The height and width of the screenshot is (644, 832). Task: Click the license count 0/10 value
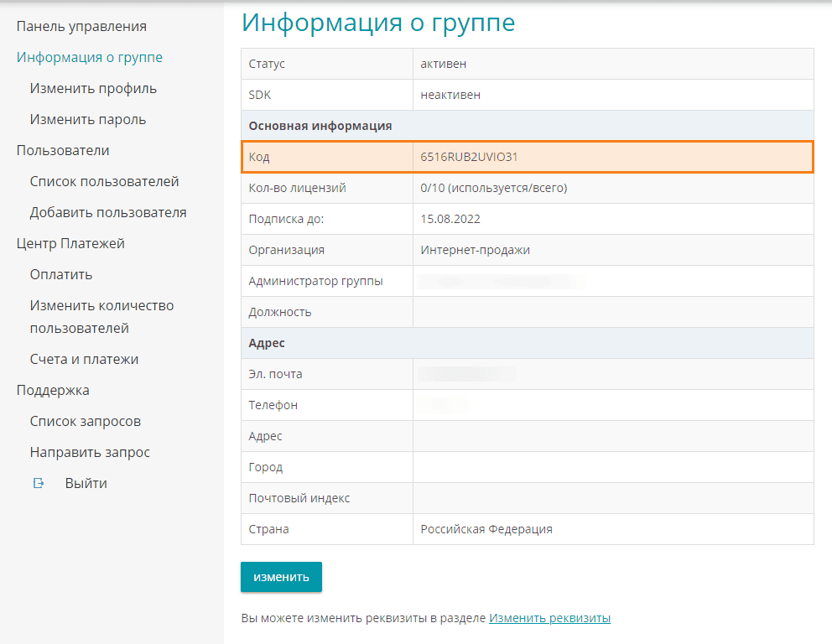(x=493, y=188)
